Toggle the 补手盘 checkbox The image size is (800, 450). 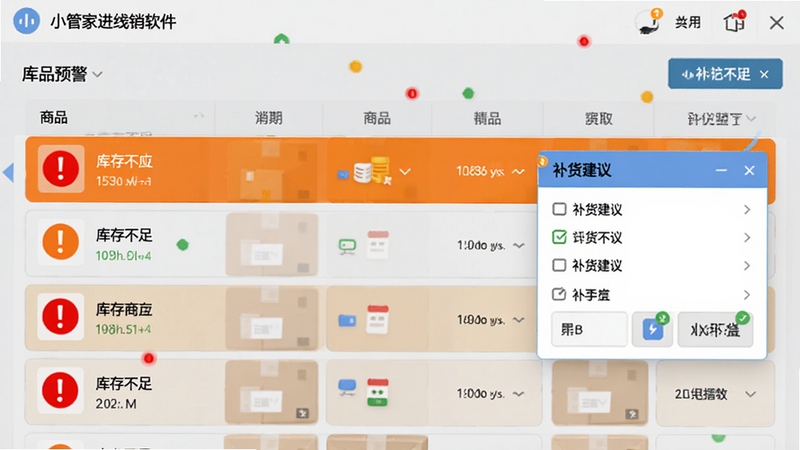(x=559, y=294)
